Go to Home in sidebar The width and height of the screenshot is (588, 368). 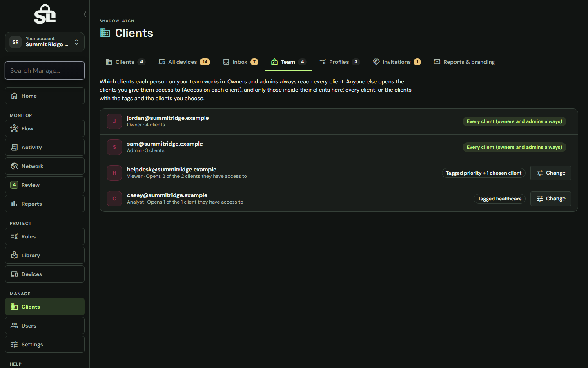click(x=45, y=96)
